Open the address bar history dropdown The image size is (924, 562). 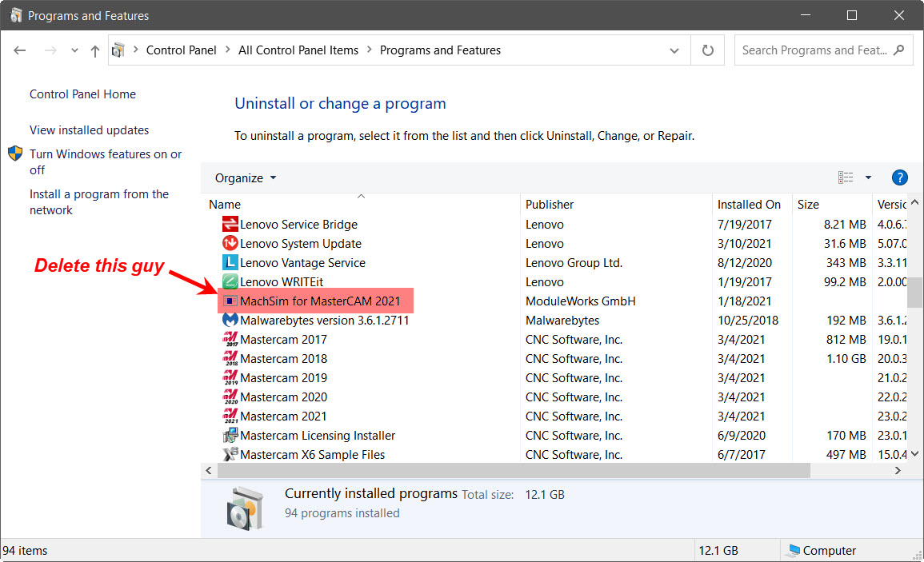coord(674,50)
